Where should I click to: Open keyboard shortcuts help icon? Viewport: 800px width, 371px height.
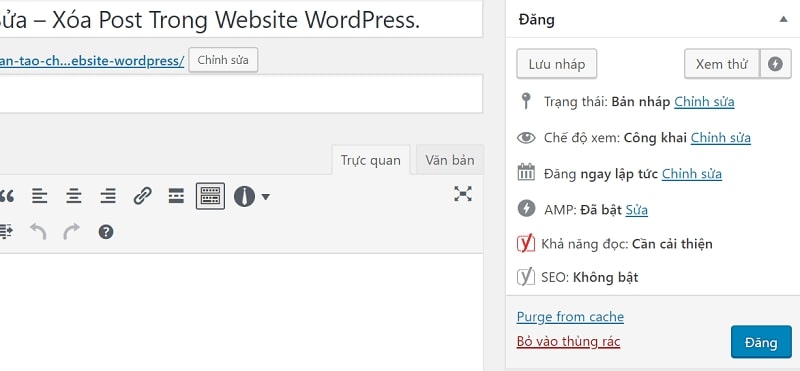tap(106, 232)
